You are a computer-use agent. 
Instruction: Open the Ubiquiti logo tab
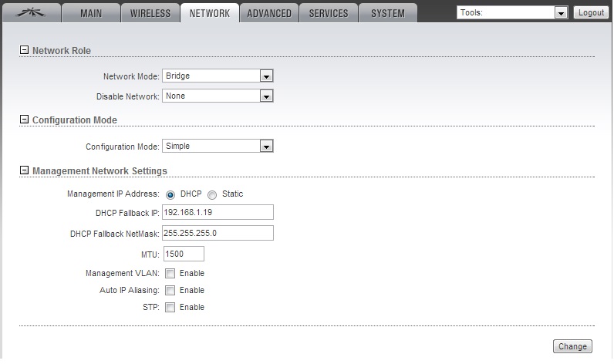click(32, 13)
